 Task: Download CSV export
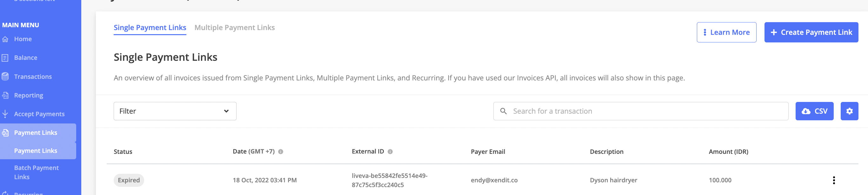tap(814, 111)
